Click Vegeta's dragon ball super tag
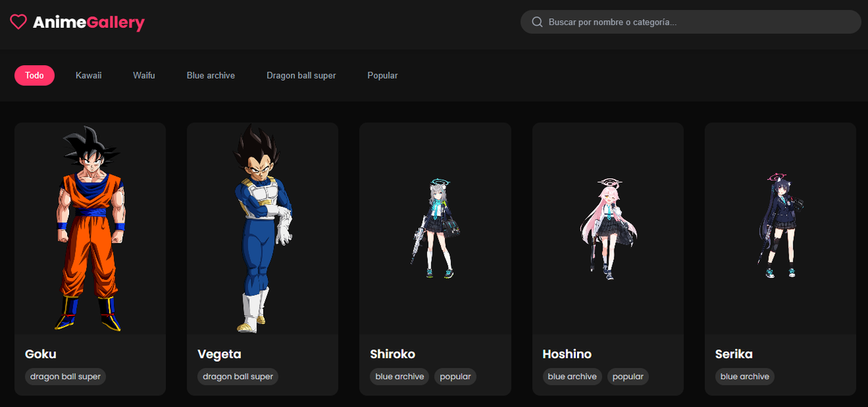The height and width of the screenshot is (407, 868). [238, 376]
